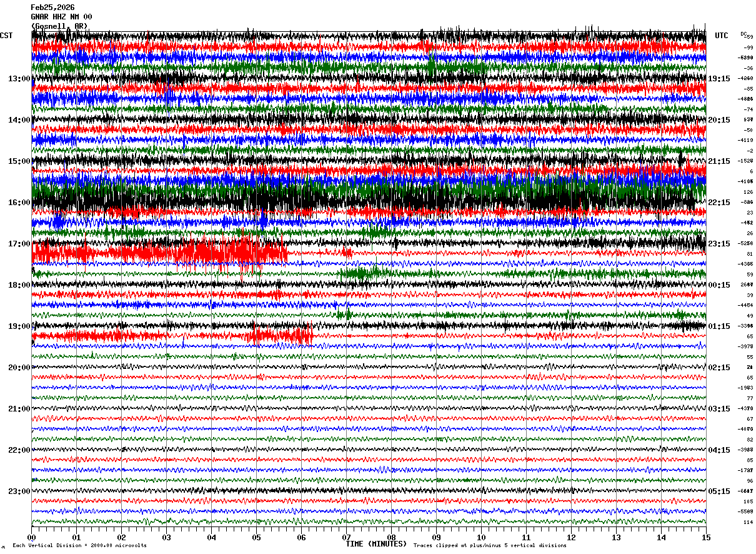This screenshot has height=554, width=756.
Task: Select minute tick label 11 on bottom axis
Action: 526,538
